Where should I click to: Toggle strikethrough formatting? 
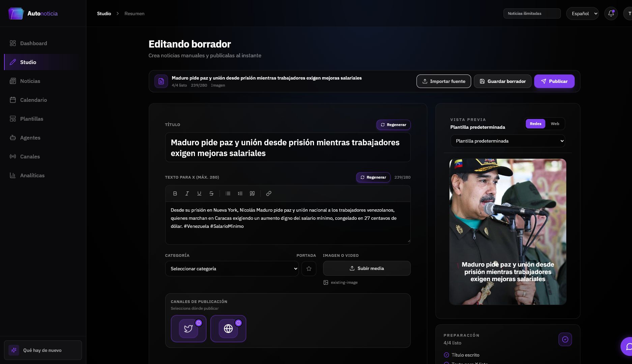coord(211,193)
